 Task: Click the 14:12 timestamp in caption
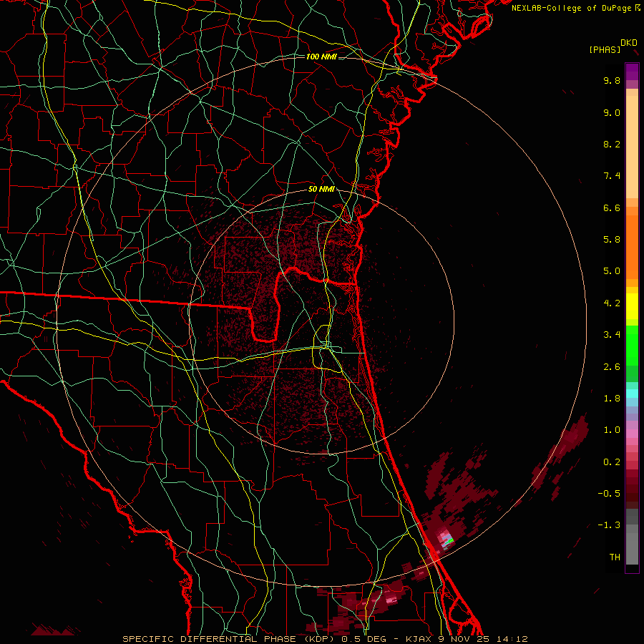pyautogui.click(x=512, y=639)
